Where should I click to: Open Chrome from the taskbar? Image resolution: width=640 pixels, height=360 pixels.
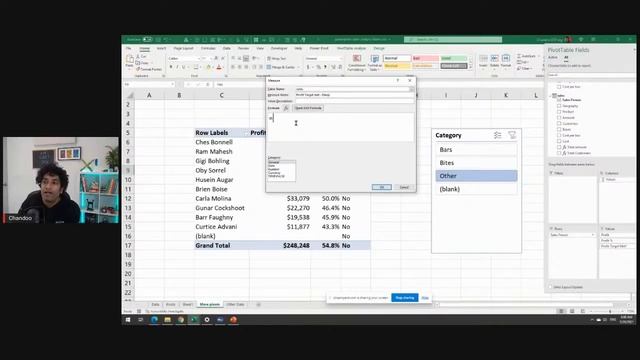click(x=180, y=320)
